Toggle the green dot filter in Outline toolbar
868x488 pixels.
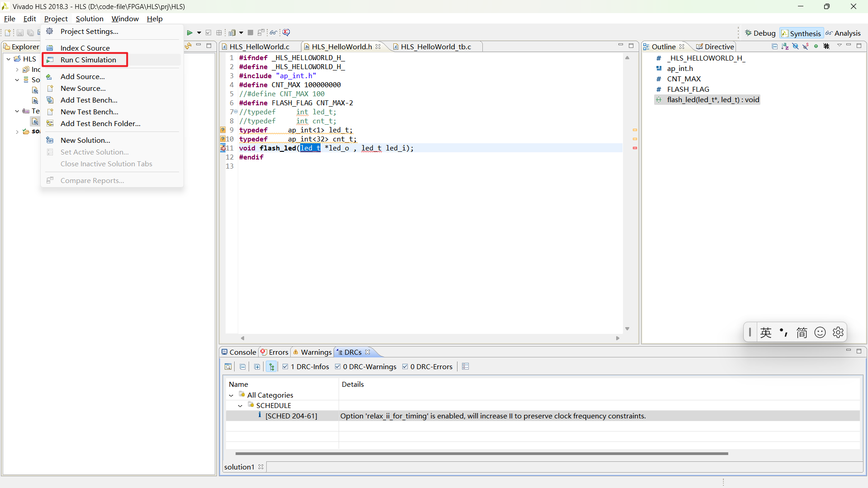pos(816,46)
